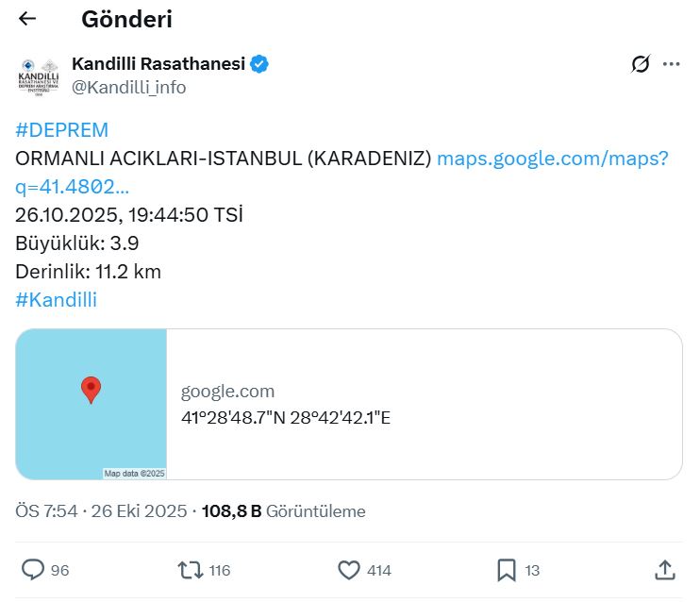Follow the maps.google.com link in the tweet
700x602 pixels.
tap(552, 159)
